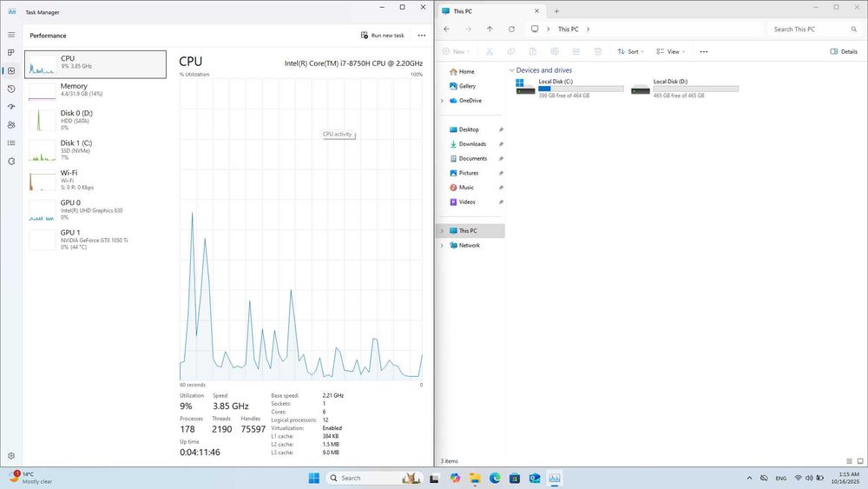
Task: Expand chevron after This PC breadcrumb
Action: click(588, 30)
